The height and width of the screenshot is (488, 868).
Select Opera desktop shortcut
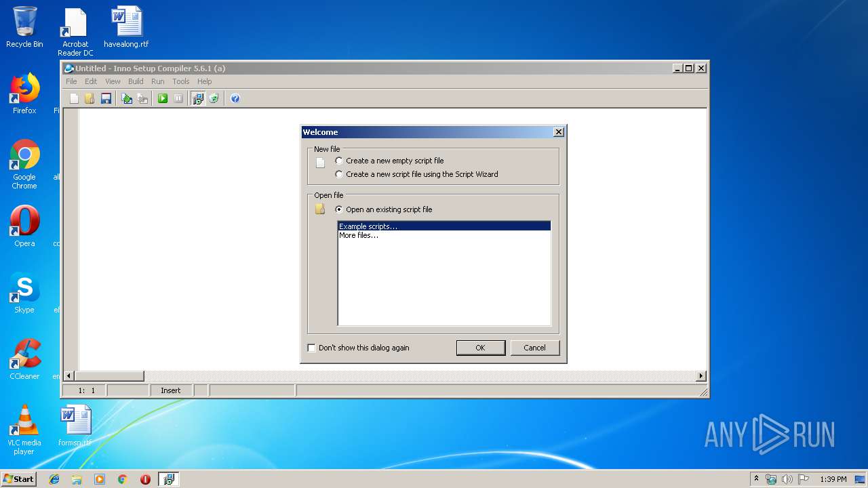(x=24, y=226)
